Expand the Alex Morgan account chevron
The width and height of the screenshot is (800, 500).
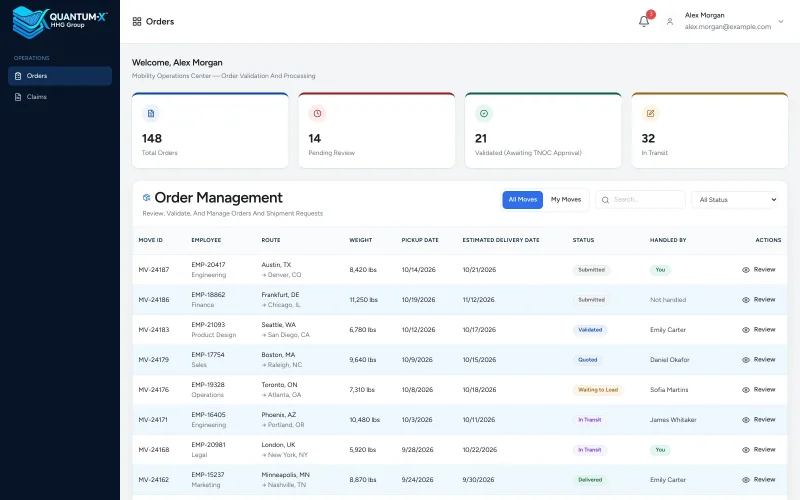click(781, 21)
